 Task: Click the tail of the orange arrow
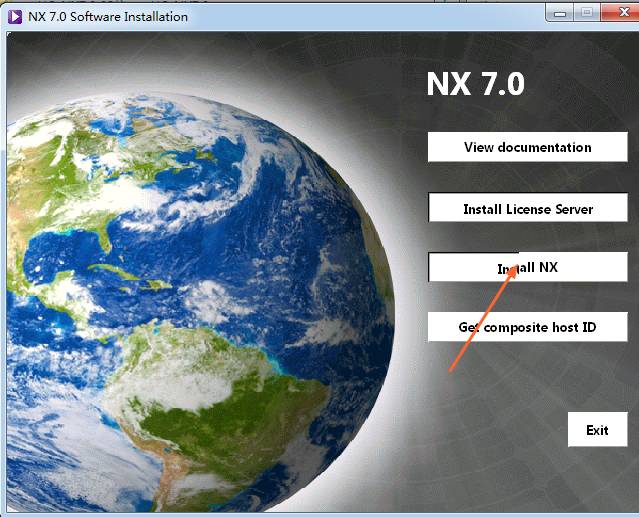pyautogui.click(x=451, y=369)
